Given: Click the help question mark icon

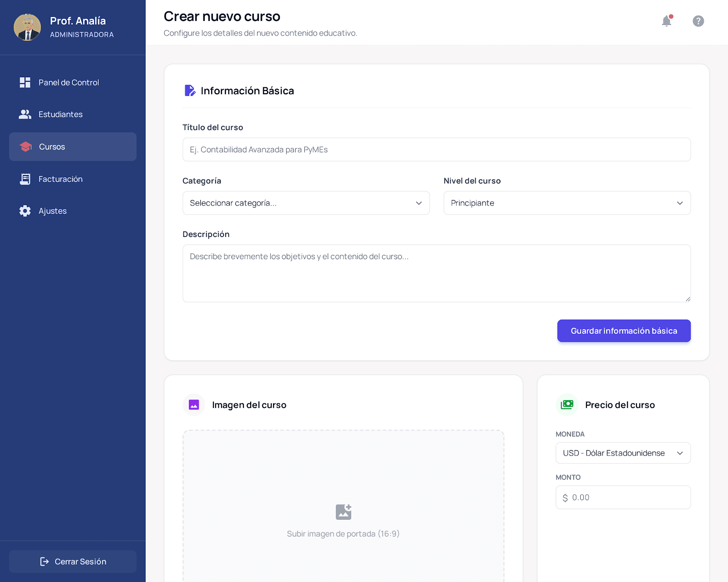Looking at the screenshot, I should click(x=698, y=21).
